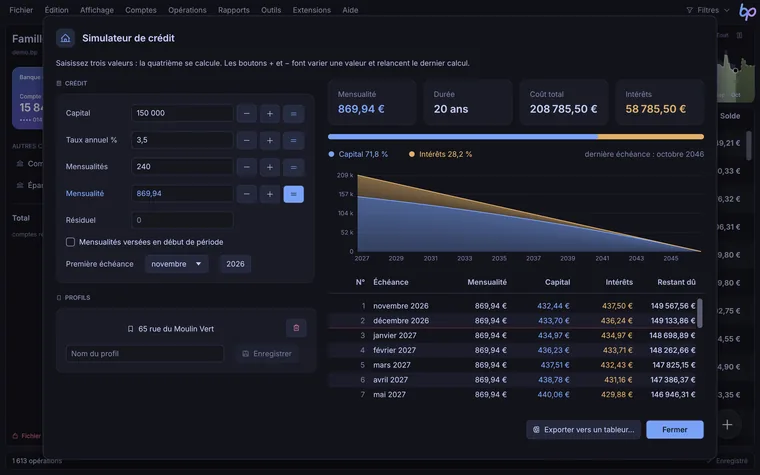Click the Taux annuel % input field
This screenshot has height=475, width=760.
tap(182, 140)
